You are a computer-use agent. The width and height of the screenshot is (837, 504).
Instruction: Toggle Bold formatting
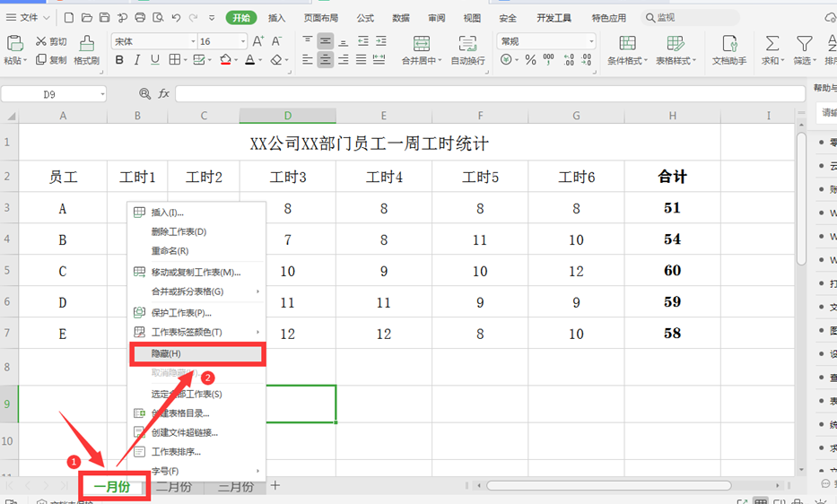tap(119, 60)
